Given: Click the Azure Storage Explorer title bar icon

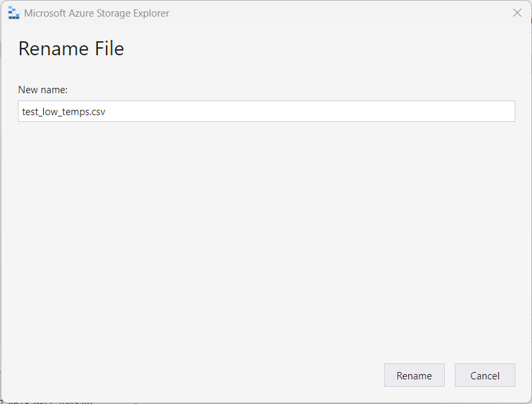Looking at the screenshot, I should click(13, 13).
